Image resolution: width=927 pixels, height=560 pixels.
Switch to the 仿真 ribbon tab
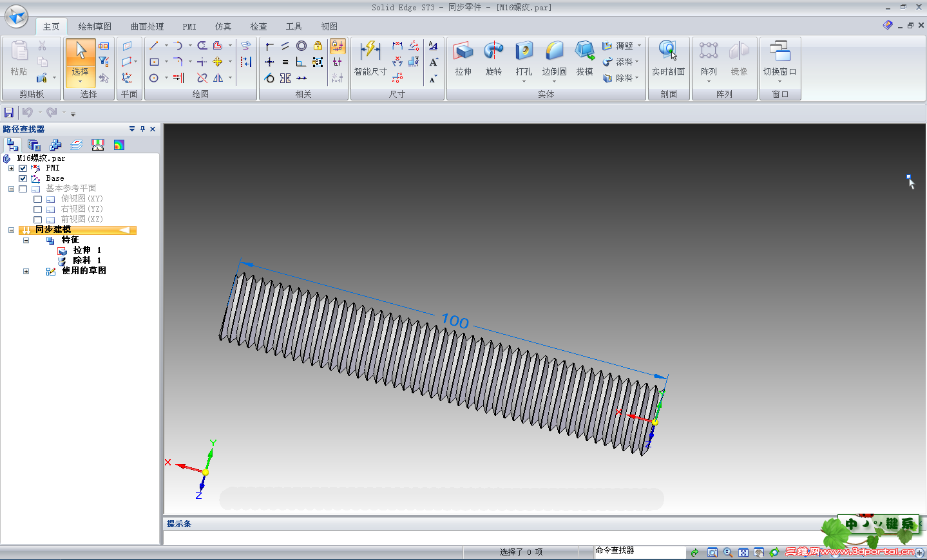click(x=223, y=26)
